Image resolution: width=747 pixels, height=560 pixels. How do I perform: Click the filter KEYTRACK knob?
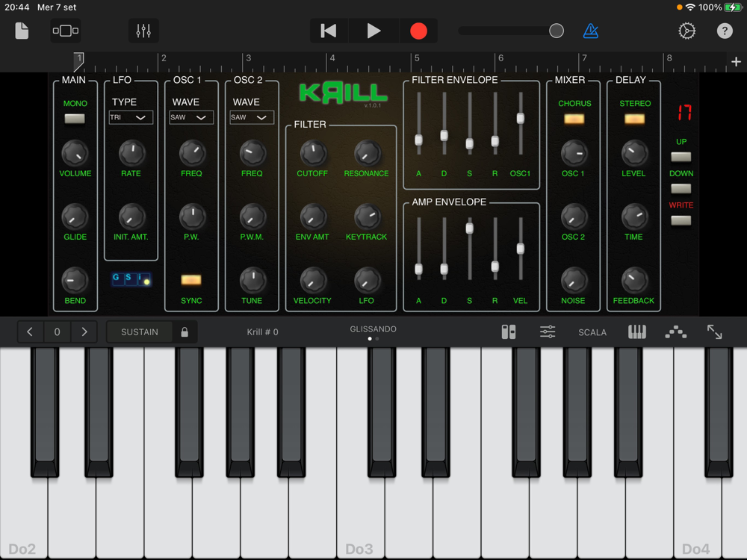pyautogui.click(x=368, y=217)
